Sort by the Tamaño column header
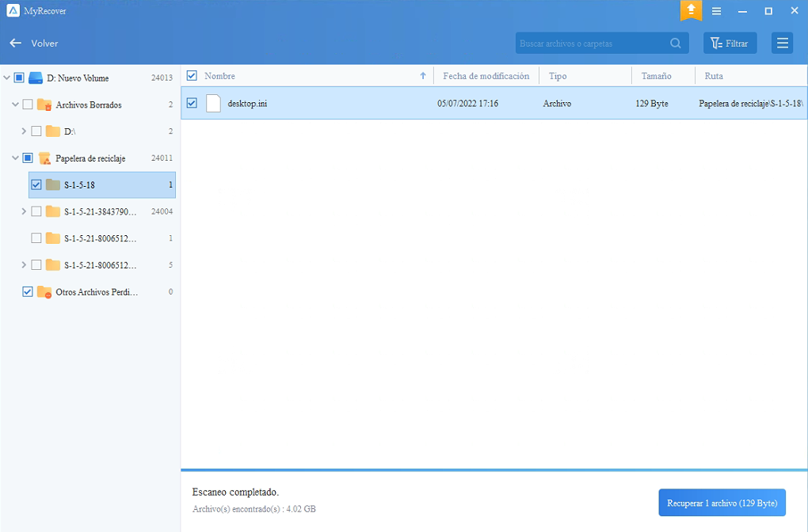808x532 pixels. click(x=656, y=76)
